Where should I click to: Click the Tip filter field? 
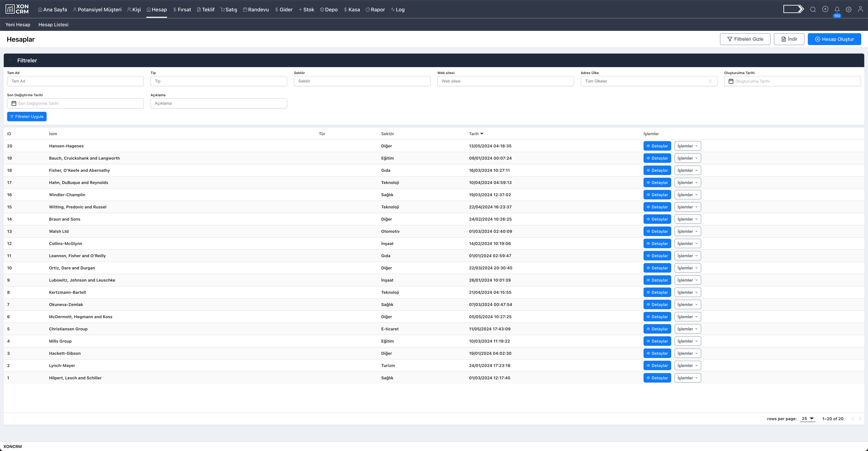click(219, 81)
